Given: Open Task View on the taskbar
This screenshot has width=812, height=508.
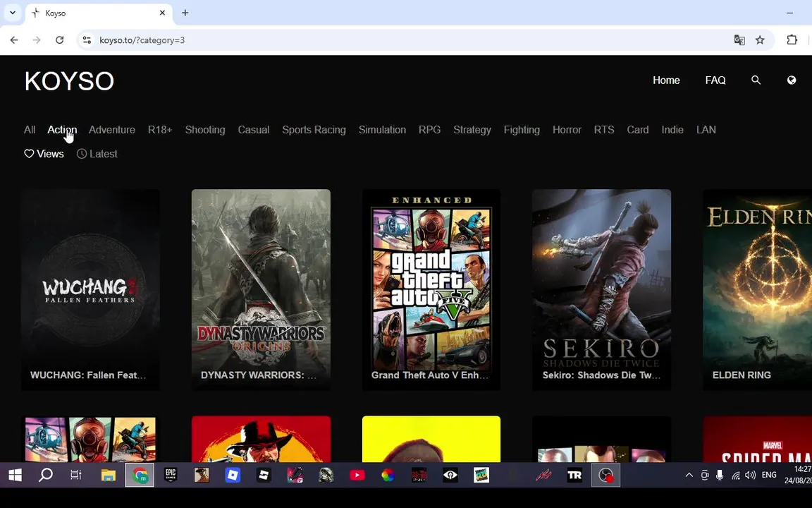Looking at the screenshot, I should [x=76, y=475].
